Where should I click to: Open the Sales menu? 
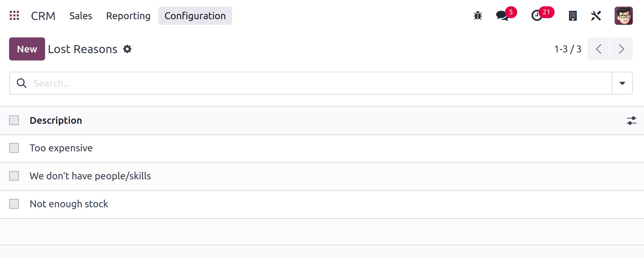(81, 16)
